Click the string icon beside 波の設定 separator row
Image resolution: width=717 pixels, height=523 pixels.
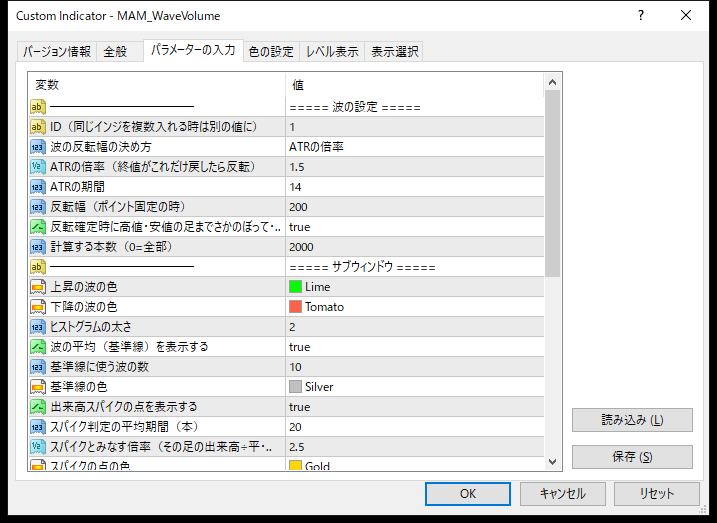(38, 107)
